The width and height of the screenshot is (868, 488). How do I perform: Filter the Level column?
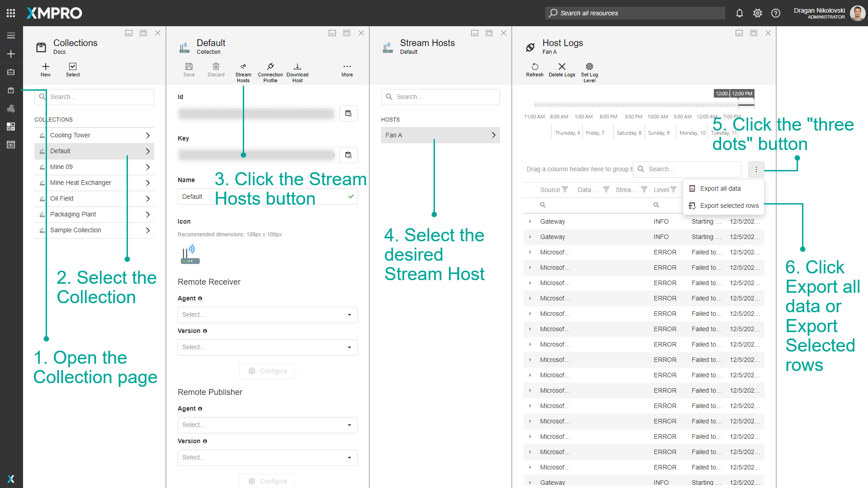click(x=674, y=190)
